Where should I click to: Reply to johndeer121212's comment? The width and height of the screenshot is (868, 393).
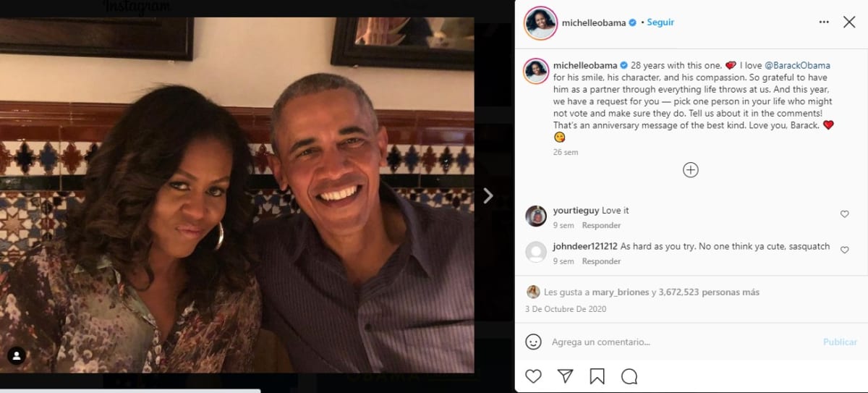[601, 261]
